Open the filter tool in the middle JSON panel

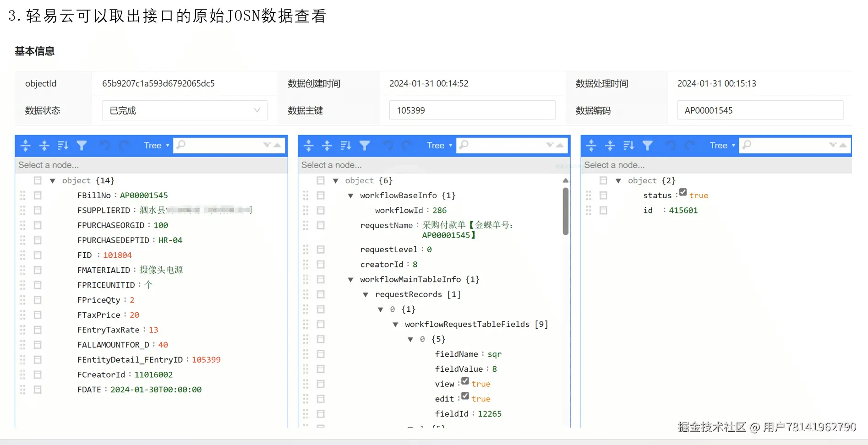pyautogui.click(x=365, y=146)
